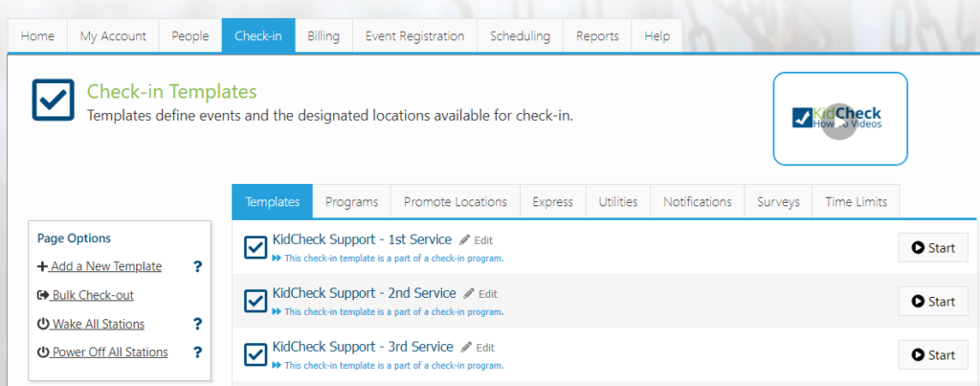Click Wake All Stations link
980x386 pixels.
pos(91,324)
